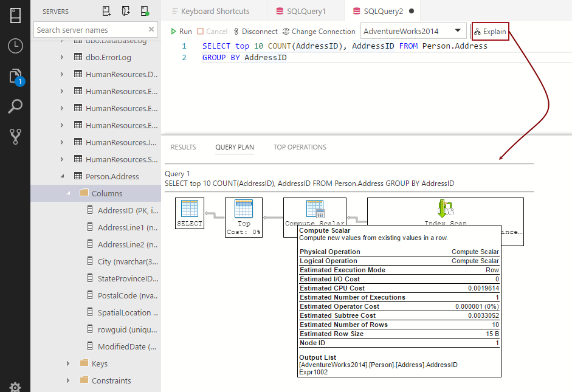This screenshot has height=392, width=572.
Task: Click Change Connection
Action: coord(319,32)
